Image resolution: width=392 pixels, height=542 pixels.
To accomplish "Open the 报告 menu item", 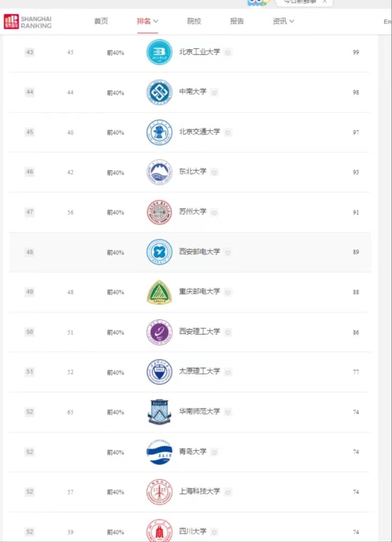I will tap(237, 21).
